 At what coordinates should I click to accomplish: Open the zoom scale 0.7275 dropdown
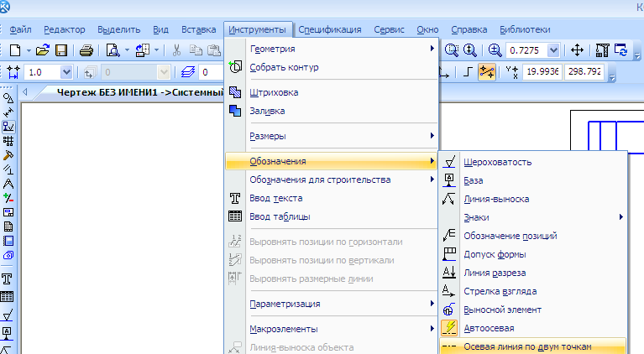(553, 50)
